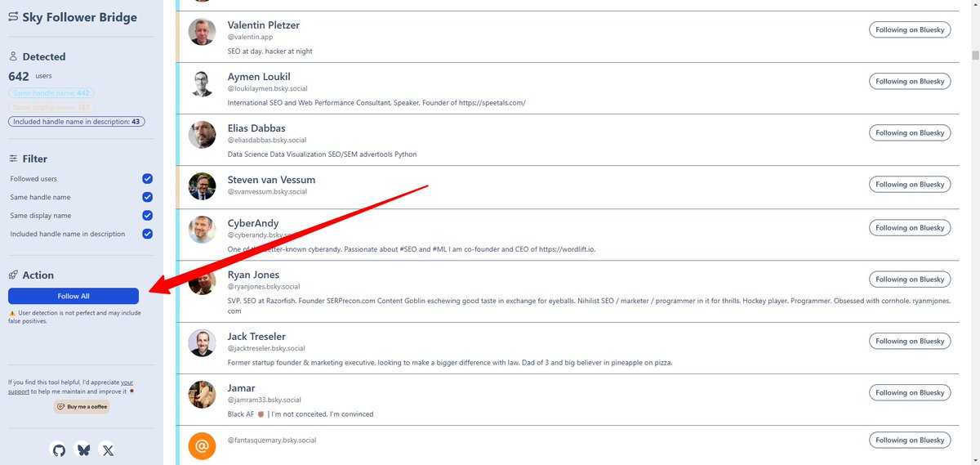Image resolution: width=980 pixels, height=465 pixels.
Task: Click the Ryan Jones name
Action: tap(253, 275)
